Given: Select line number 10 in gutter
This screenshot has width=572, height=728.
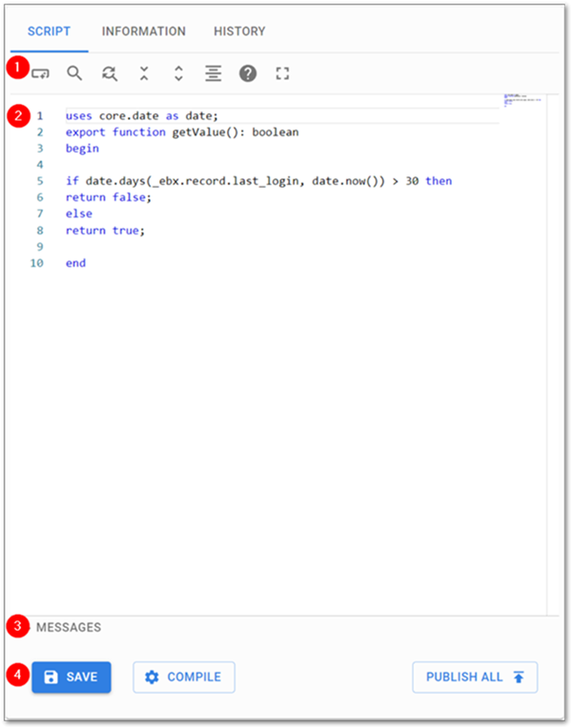Looking at the screenshot, I should [37, 263].
